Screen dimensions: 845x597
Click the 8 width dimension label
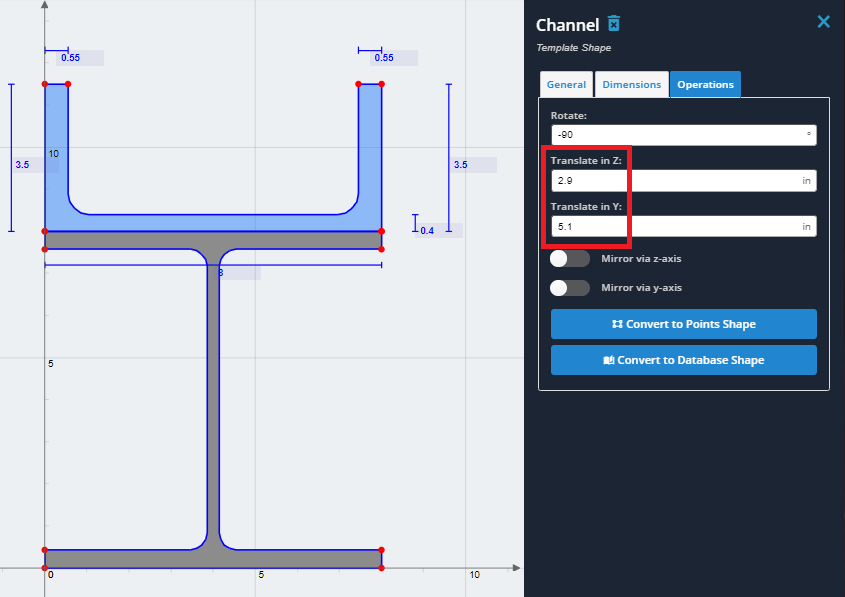point(220,273)
